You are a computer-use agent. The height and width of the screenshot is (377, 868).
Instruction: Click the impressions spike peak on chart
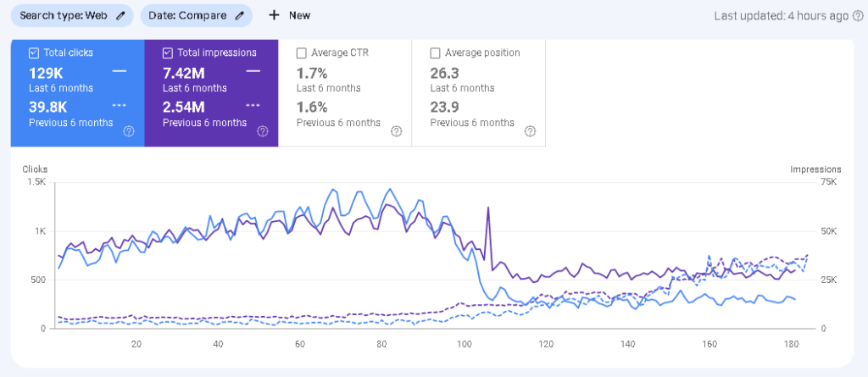(487, 208)
